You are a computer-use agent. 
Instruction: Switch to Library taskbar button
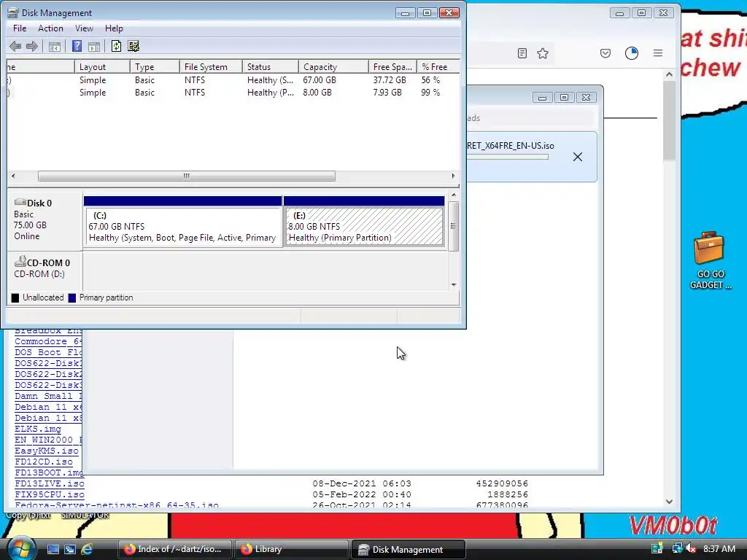point(292,549)
